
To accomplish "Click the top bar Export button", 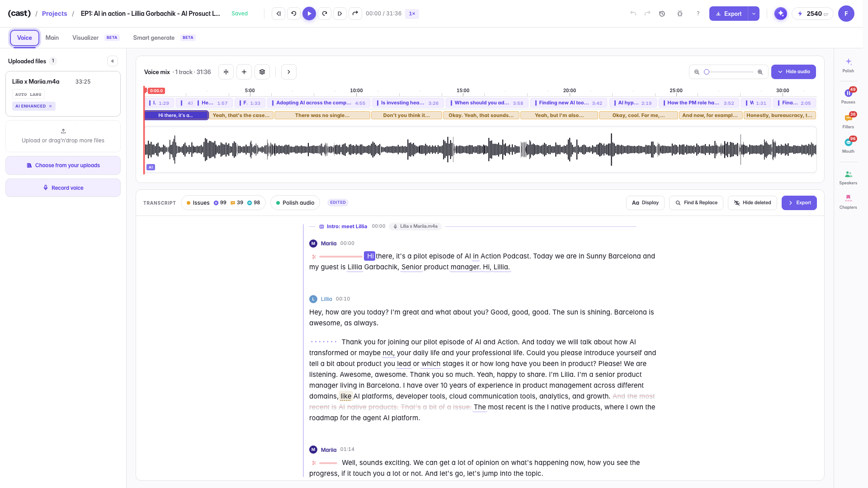I will [x=728, y=14].
